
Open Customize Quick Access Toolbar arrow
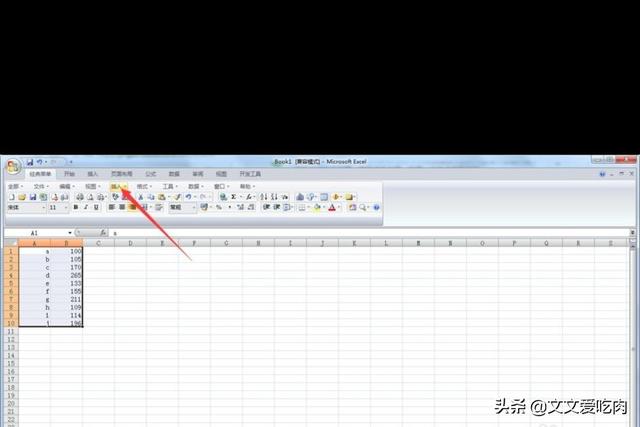click(x=71, y=162)
